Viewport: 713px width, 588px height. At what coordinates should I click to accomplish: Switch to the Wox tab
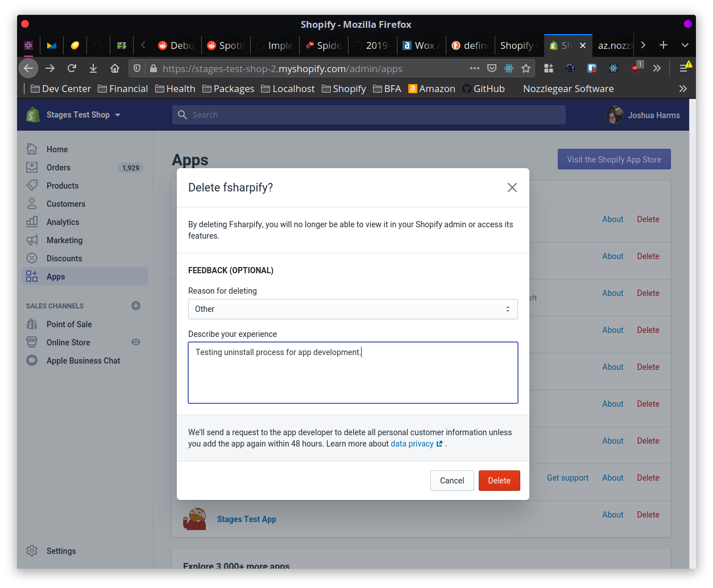click(x=421, y=45)
